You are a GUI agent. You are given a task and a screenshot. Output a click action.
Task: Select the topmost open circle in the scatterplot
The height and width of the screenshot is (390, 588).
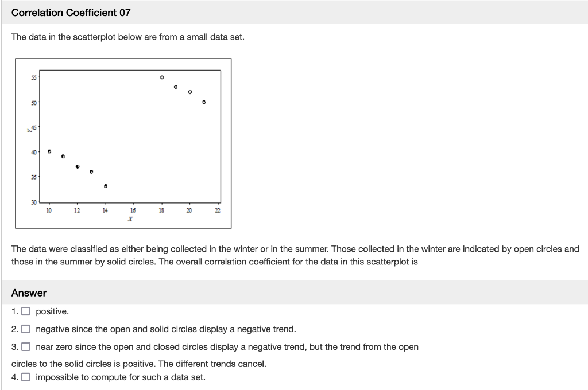[x=161, y=76]
